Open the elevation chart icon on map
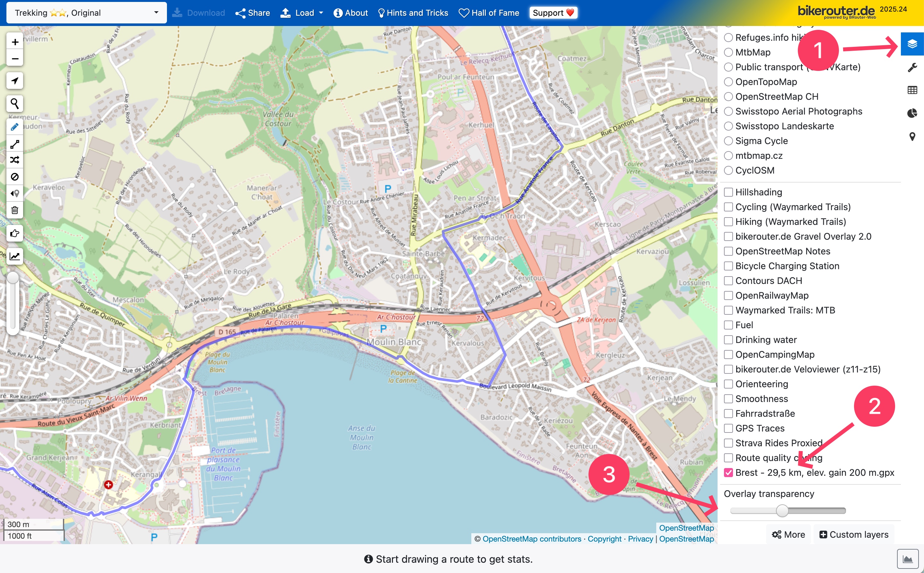Viewport: 924px width, 573px height. click(15, 256)
